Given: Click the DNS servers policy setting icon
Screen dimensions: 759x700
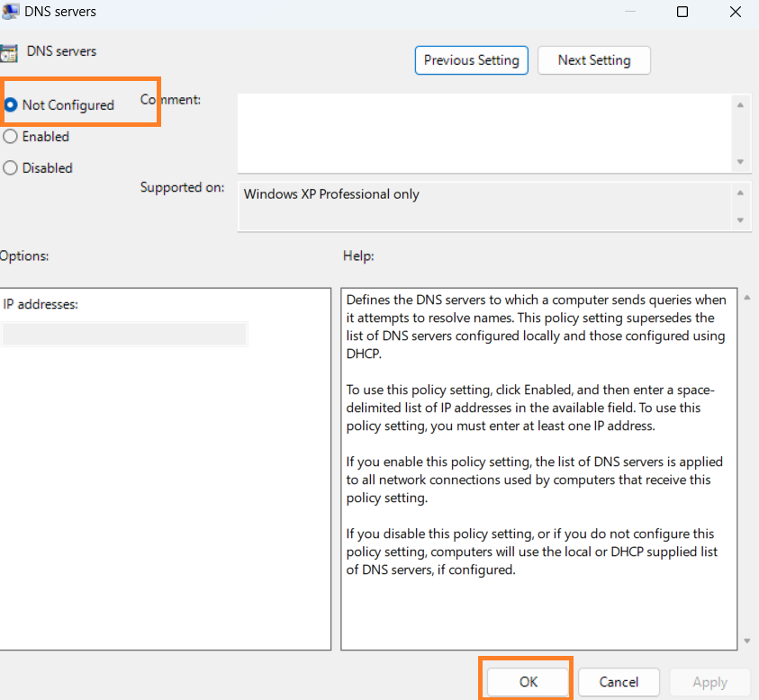Looking at the screenshot, I should click(7, 52).
